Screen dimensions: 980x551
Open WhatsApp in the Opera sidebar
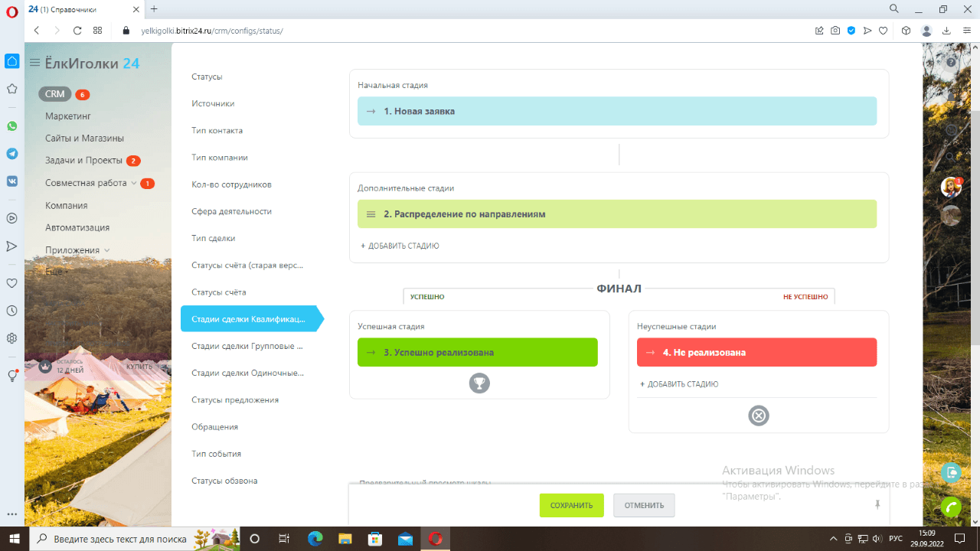(11, 126)
